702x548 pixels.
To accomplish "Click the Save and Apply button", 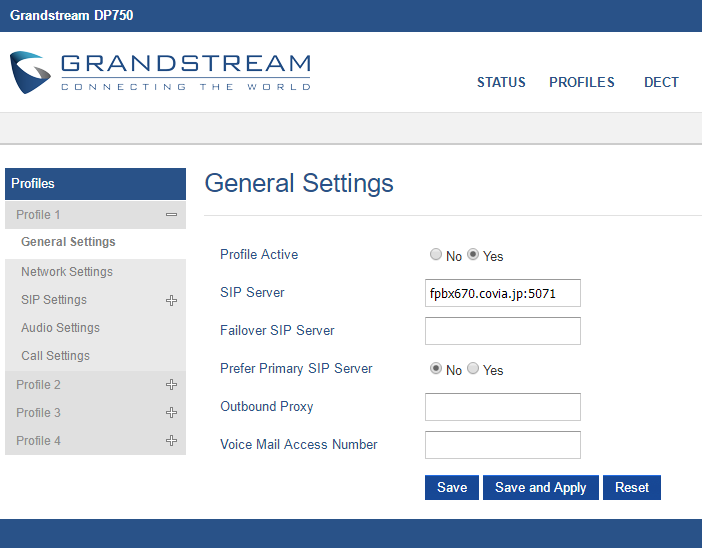I will click(540, 488).
